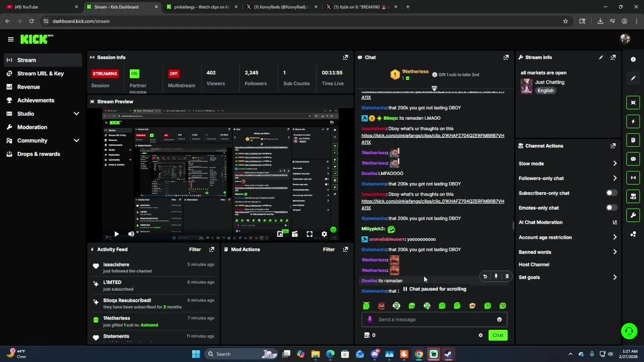Open Windows Start menu
644x362 pixels.
(x=196, y=354)
